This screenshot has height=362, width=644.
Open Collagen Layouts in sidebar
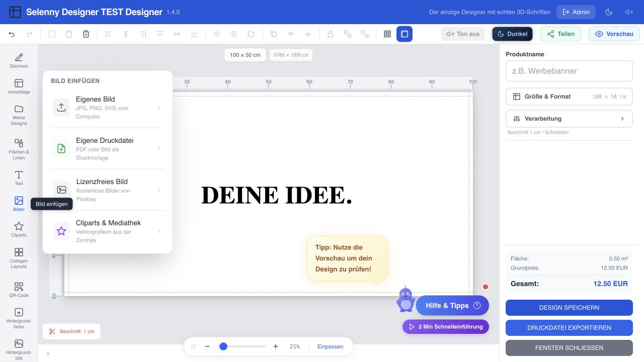click(x=19, y=258)
